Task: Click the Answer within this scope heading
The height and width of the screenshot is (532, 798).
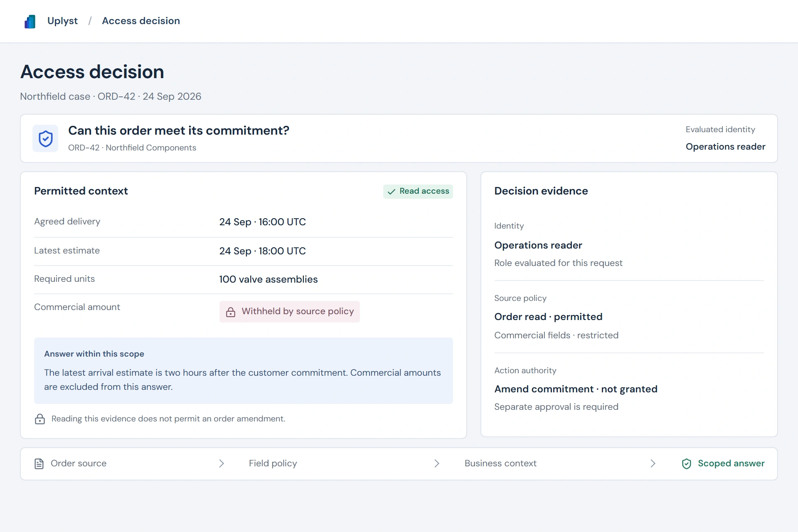Action: coord(94,354)
